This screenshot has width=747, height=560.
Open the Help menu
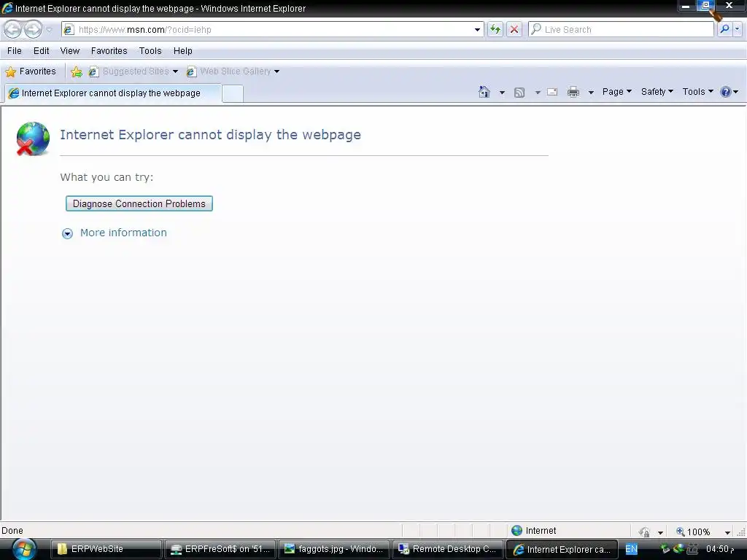182,51
